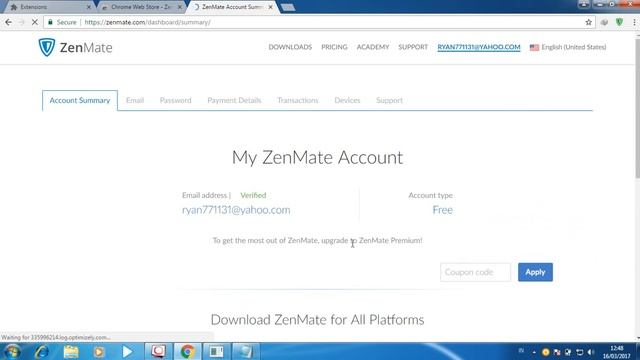The image size is (640, 360).
Task: Click volume speaker tray icon
Action: click(591, 352)
